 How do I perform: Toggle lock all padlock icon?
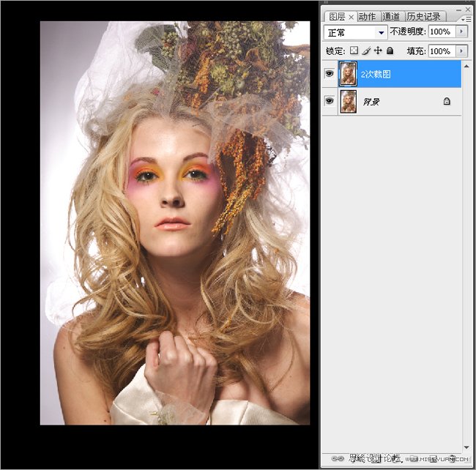pos(390,51)
